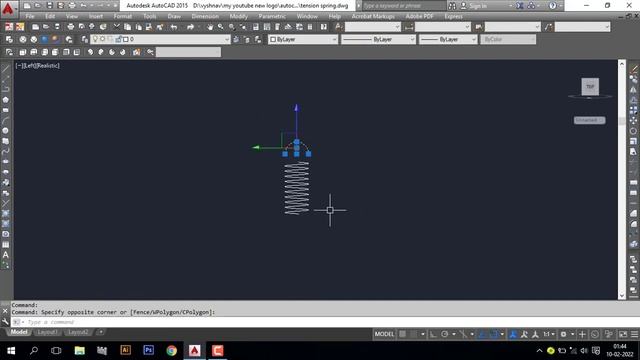
Task: Click the Customization menu icon in status bar
Action: click(x=634, y=334)
